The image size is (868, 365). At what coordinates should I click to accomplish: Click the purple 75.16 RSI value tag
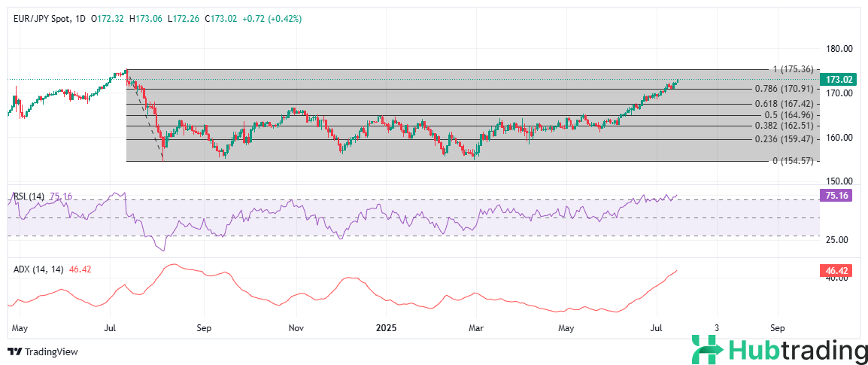(x=836, y=194)
